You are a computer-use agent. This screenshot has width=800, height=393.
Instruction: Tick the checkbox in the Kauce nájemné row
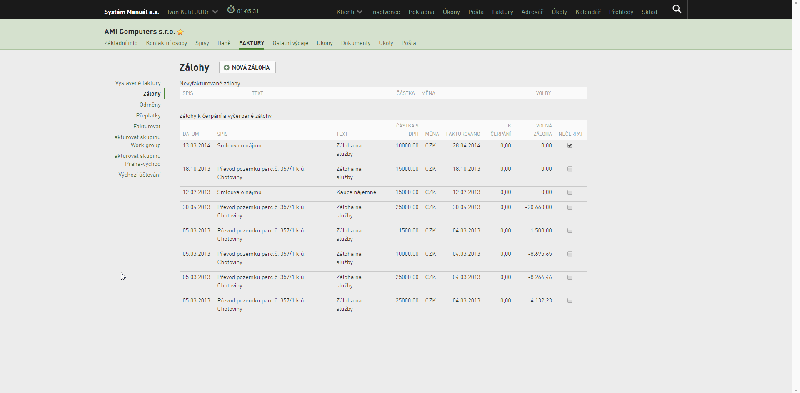(569, 192)
